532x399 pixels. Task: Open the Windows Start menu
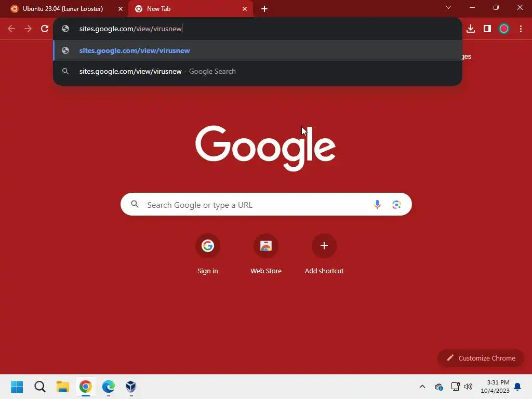[17, 387]
